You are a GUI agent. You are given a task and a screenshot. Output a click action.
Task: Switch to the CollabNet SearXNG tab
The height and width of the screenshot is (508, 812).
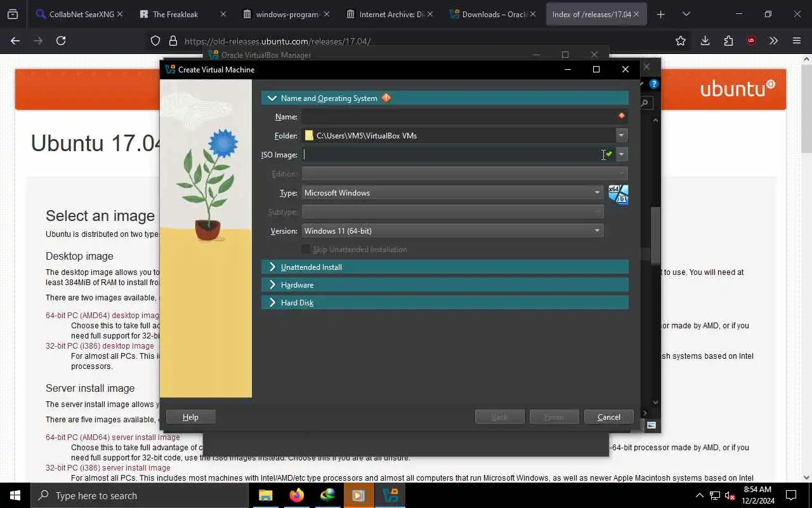coord(79,14)
